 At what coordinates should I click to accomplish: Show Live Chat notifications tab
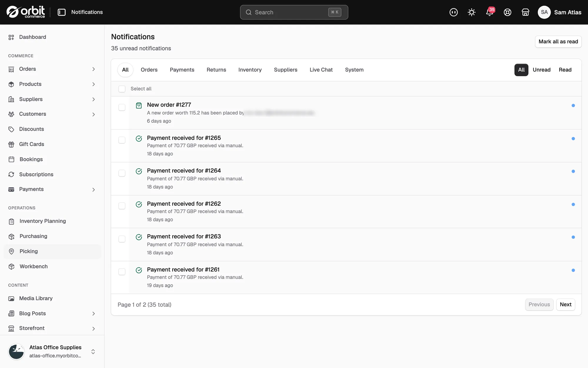321,70
